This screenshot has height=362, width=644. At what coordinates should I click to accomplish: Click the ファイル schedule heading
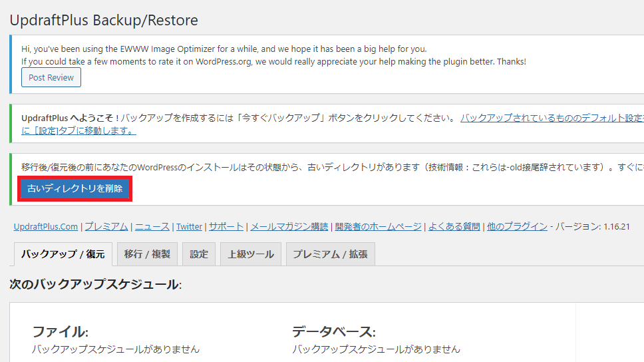pyautogui.click(x=60, y=332)
